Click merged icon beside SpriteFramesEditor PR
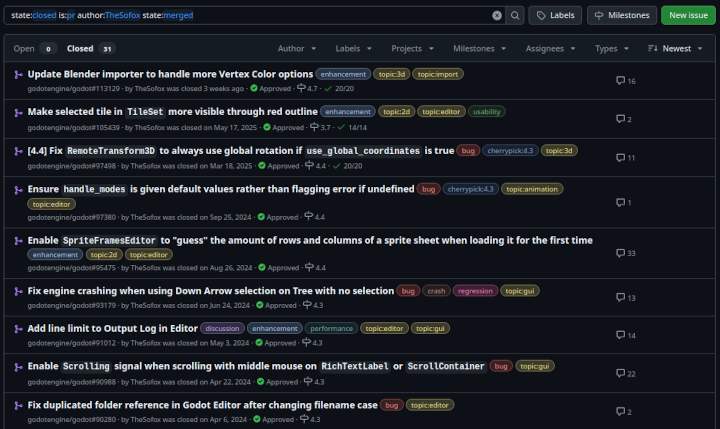The height and width of the screenshot is (429, 720). [18, 241]
